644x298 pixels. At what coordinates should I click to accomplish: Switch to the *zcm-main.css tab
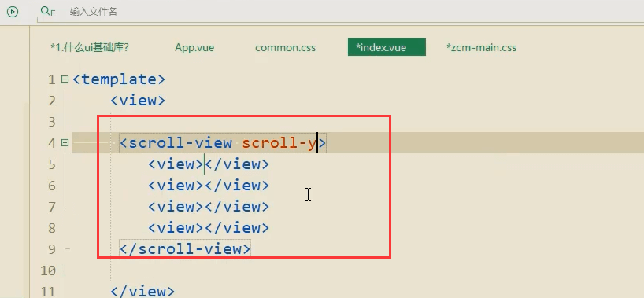point(481,48)
